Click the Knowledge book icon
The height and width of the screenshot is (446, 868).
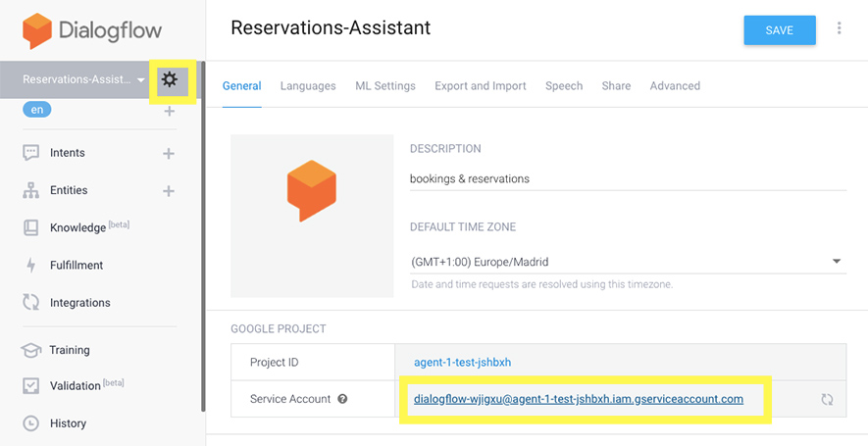point(31,228)
